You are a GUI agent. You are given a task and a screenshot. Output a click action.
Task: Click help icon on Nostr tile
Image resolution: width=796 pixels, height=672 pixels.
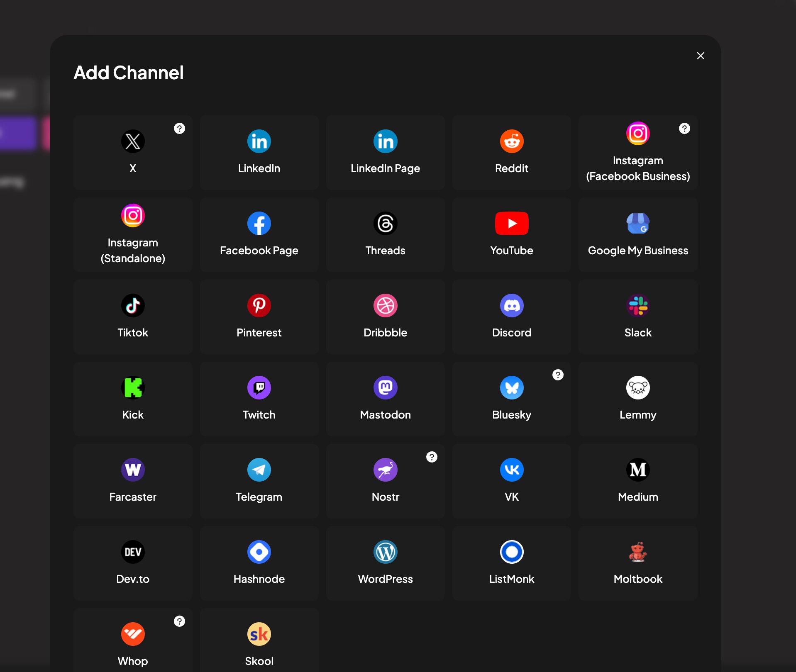[432, 457]
